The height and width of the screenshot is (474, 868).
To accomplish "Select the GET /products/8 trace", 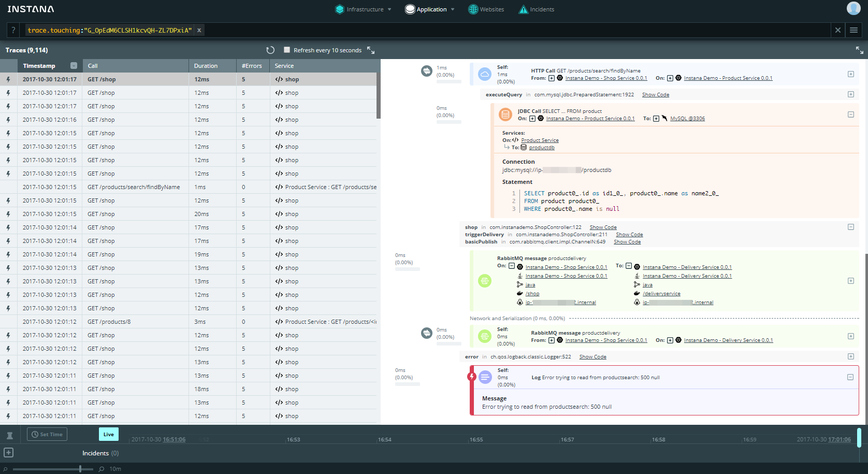I will [189, 322].
